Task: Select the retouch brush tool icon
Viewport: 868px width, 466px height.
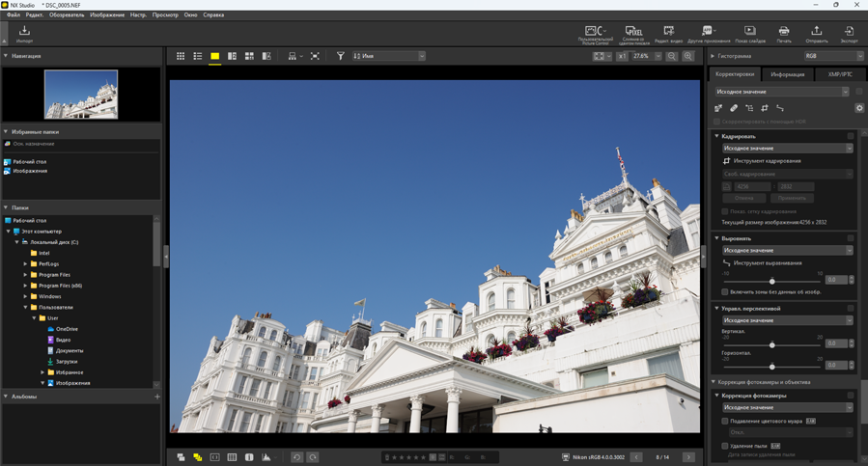Action: 734,108
